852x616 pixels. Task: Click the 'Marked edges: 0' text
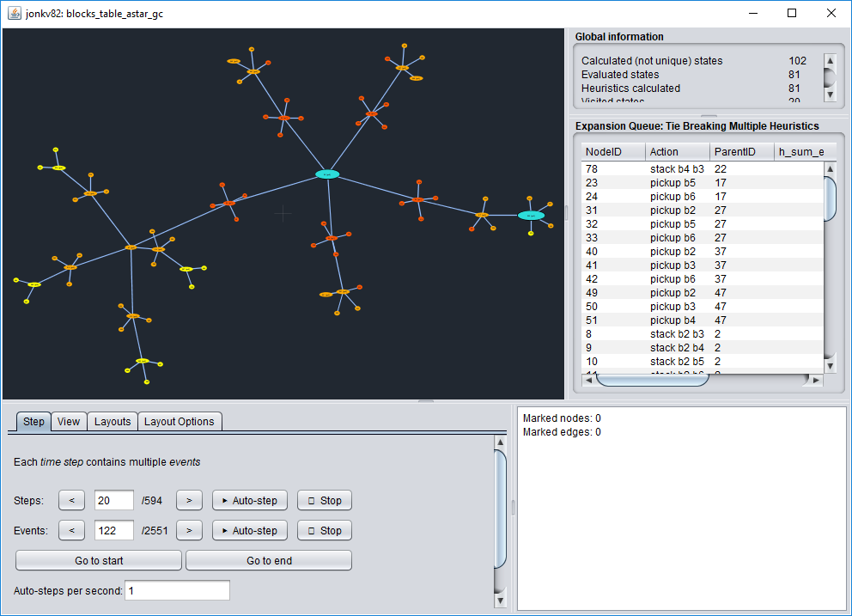pos(562,432)
